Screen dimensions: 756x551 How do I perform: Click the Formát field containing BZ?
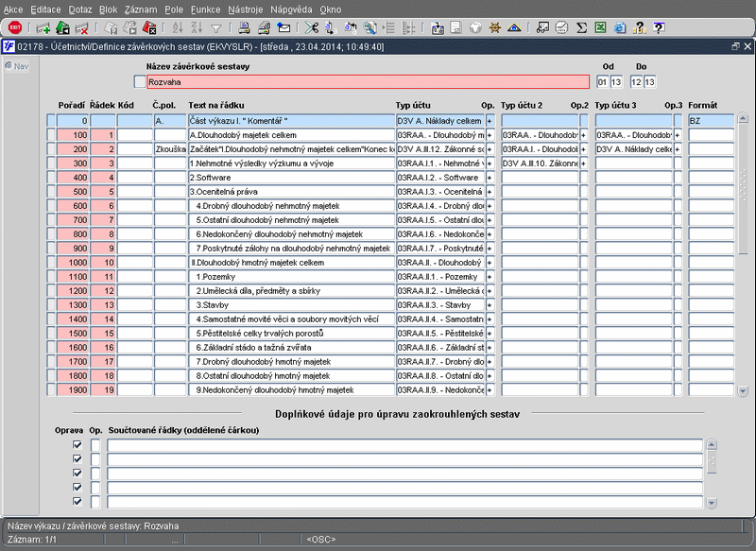point(712,121)
